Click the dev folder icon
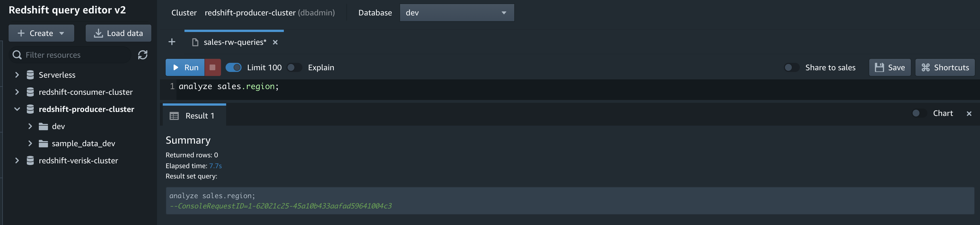Screen dimensions: 980x225 [43, 126]
